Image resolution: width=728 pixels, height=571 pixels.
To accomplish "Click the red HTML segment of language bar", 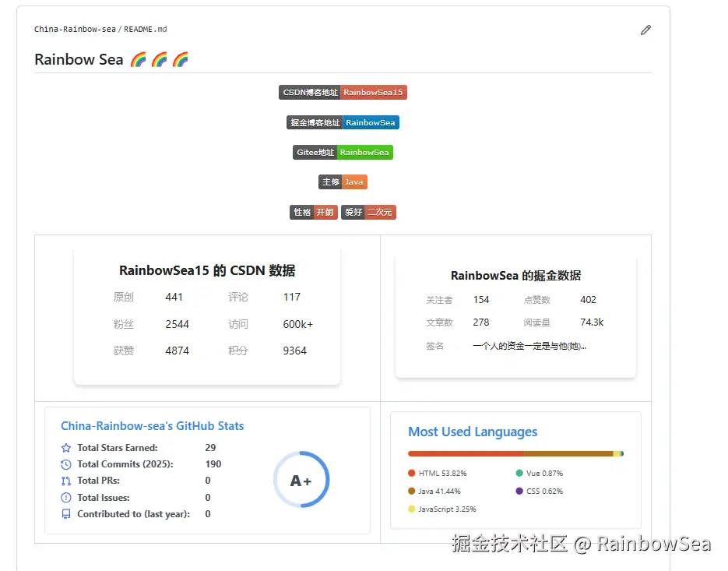I will [466, 453].
